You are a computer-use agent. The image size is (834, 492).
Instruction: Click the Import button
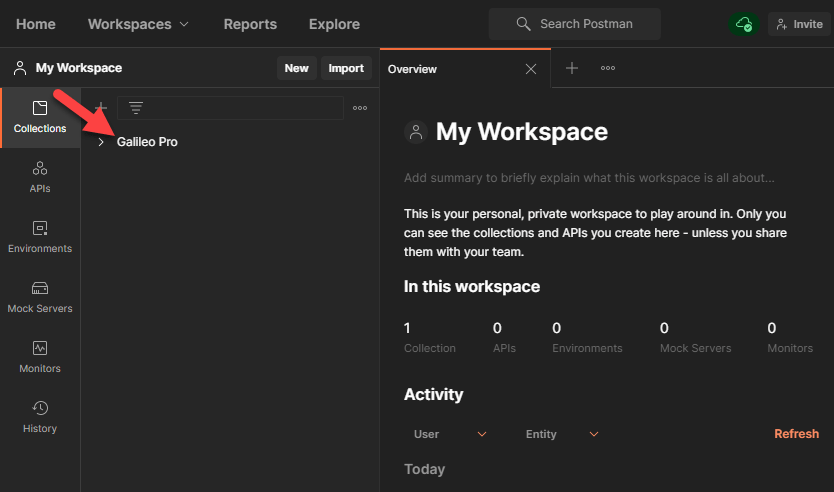pos(346,68)
